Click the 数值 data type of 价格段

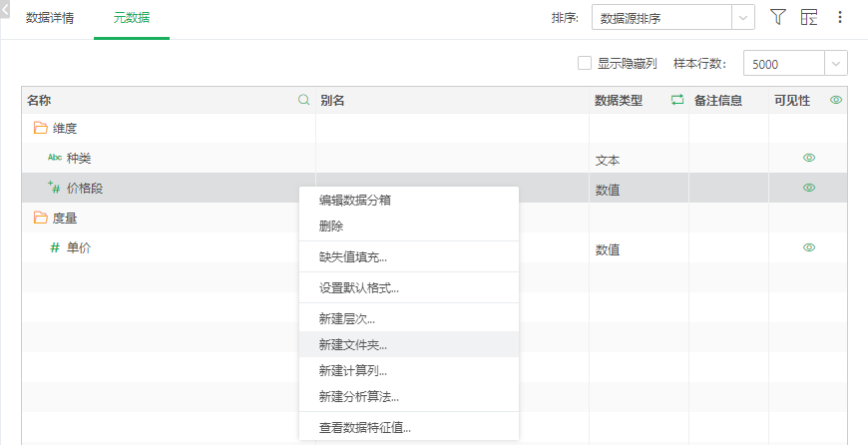[608, 191]
